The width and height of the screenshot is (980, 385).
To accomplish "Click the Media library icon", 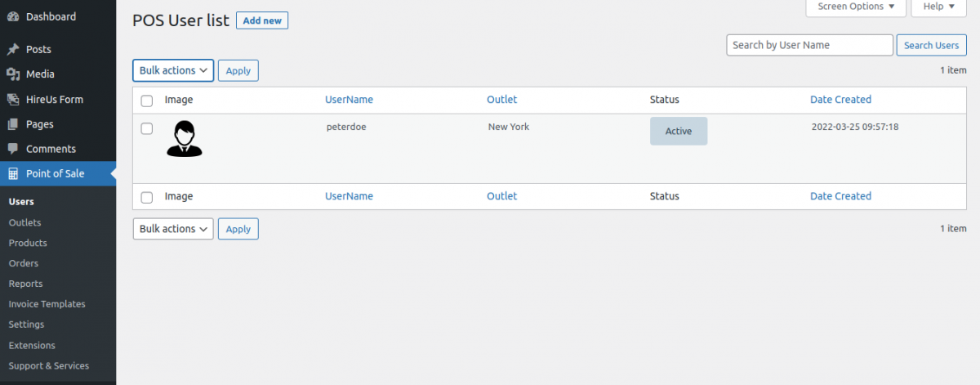I will click(13, 74).
